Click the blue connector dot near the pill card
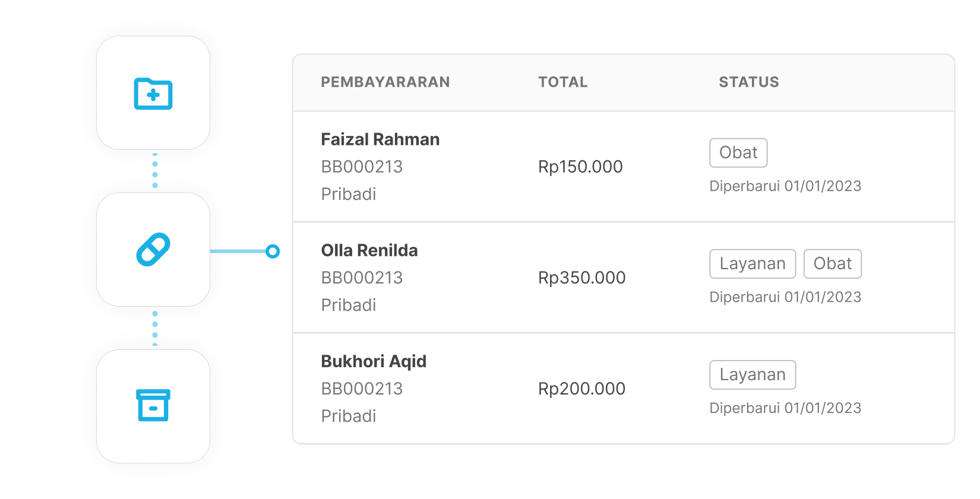The height and width of the screenshot is (499, 980). [273, 251]
